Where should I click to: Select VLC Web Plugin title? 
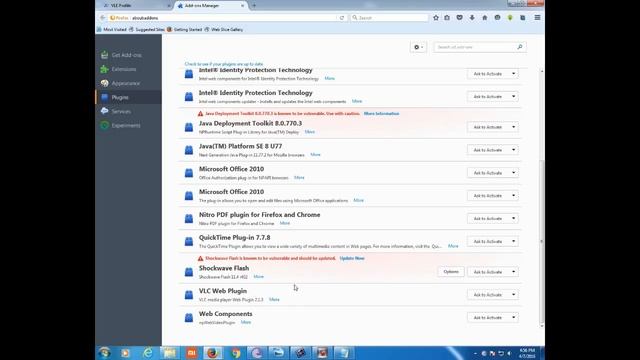223,291
